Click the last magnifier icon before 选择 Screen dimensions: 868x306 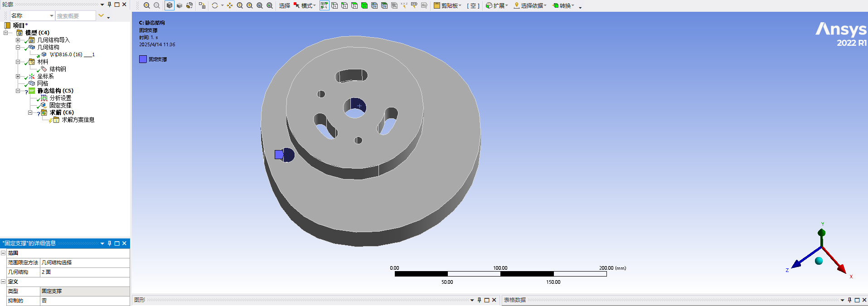pyautogui.click(x=270, y=5)
